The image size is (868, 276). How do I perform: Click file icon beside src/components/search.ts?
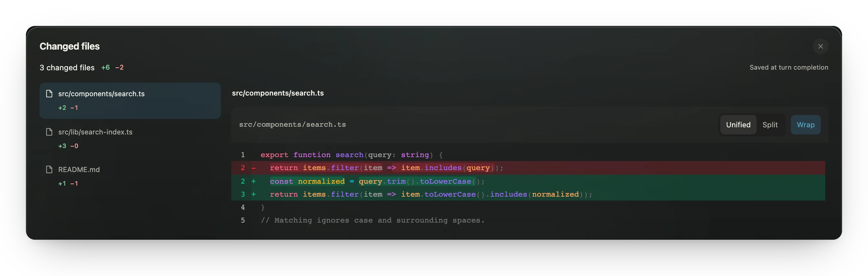point(49,93)
